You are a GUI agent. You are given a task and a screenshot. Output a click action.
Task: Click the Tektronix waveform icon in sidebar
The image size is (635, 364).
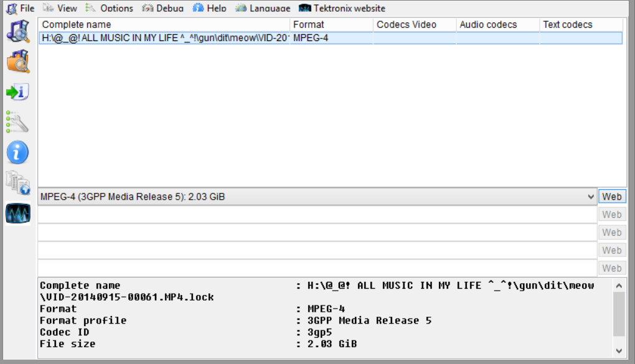[x=18, y=213]
